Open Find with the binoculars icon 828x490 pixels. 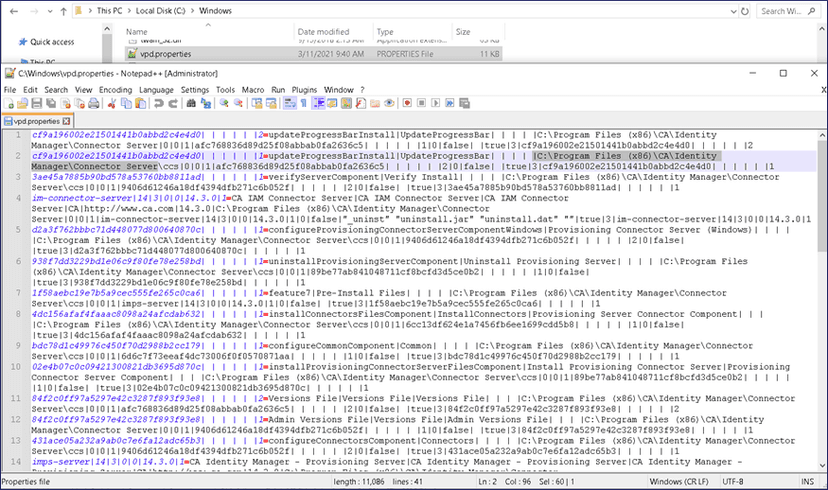190,103
